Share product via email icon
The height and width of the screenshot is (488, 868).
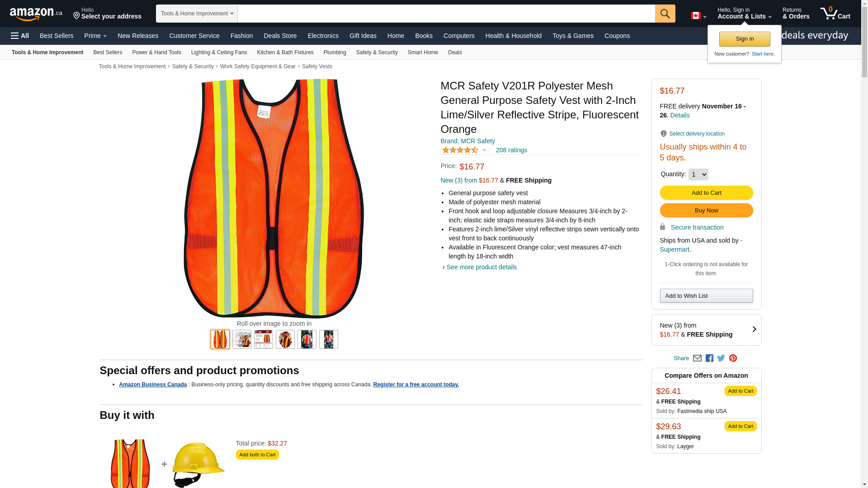pos(697,358)
